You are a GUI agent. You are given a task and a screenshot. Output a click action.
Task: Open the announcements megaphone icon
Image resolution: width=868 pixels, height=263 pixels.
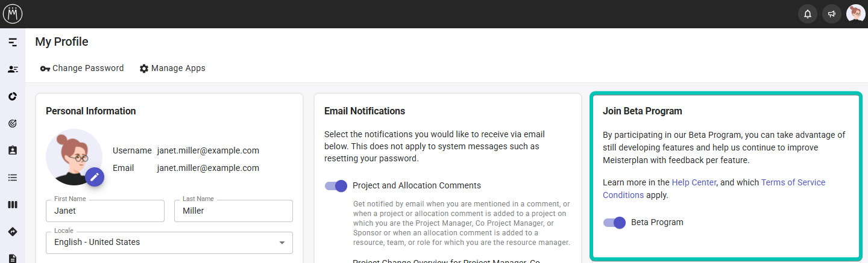pos(832,14)
